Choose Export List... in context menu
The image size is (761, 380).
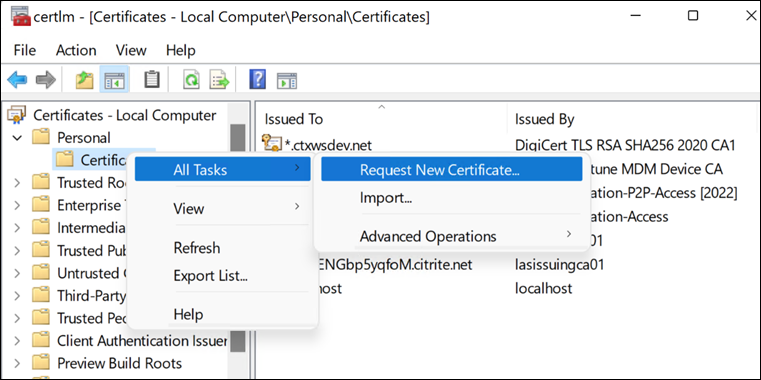pos(222,276)
